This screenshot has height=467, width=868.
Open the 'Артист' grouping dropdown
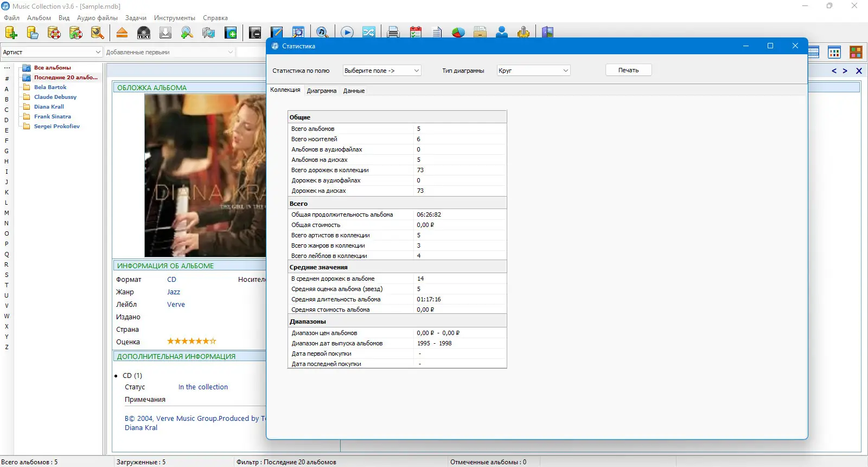pyautogui.click(x=52, y=52)
